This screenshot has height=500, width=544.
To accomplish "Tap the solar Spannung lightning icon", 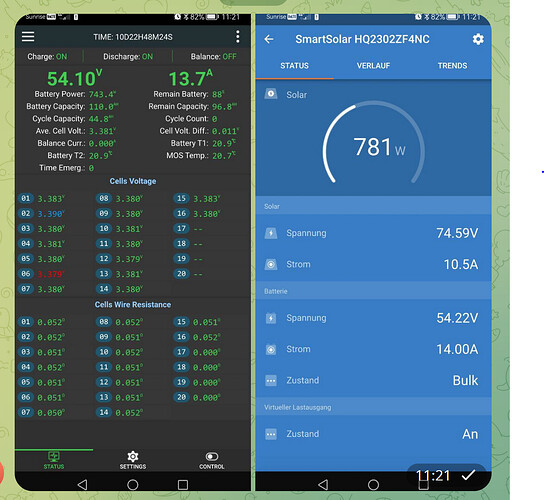I will [271, 233].
